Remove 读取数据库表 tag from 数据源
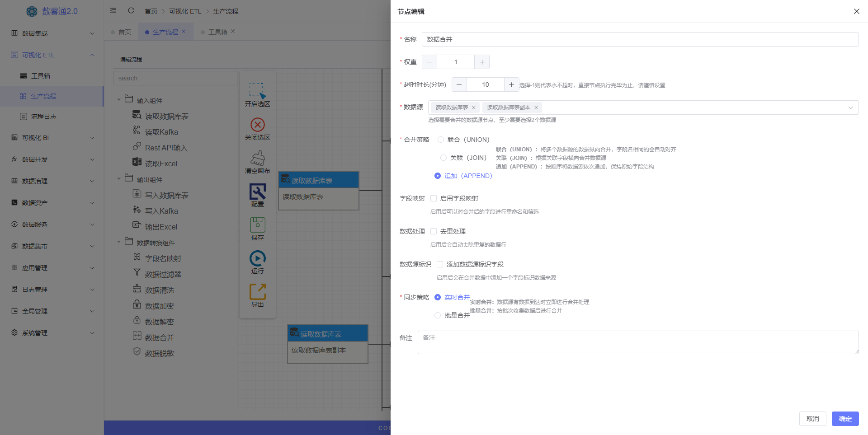This screenshot has width=868, height=435. [x=473, y=108]
